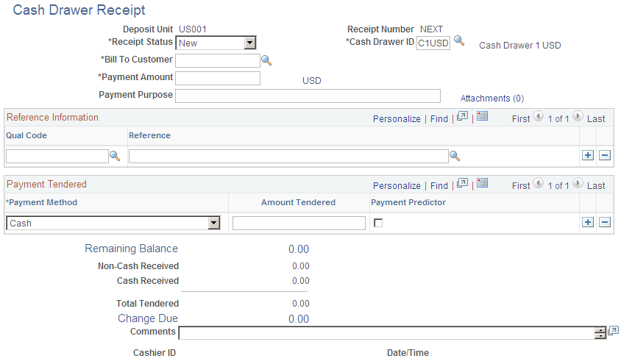Click the Change Due value 0.00
This screenshot has width=621, height=364.
(x=299, y=319)
